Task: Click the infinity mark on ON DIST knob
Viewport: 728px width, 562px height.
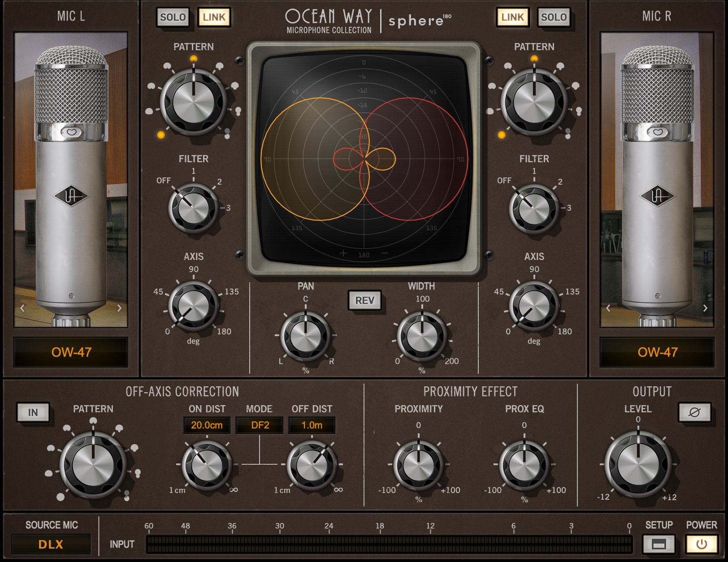Action: (x=234, y=490)
